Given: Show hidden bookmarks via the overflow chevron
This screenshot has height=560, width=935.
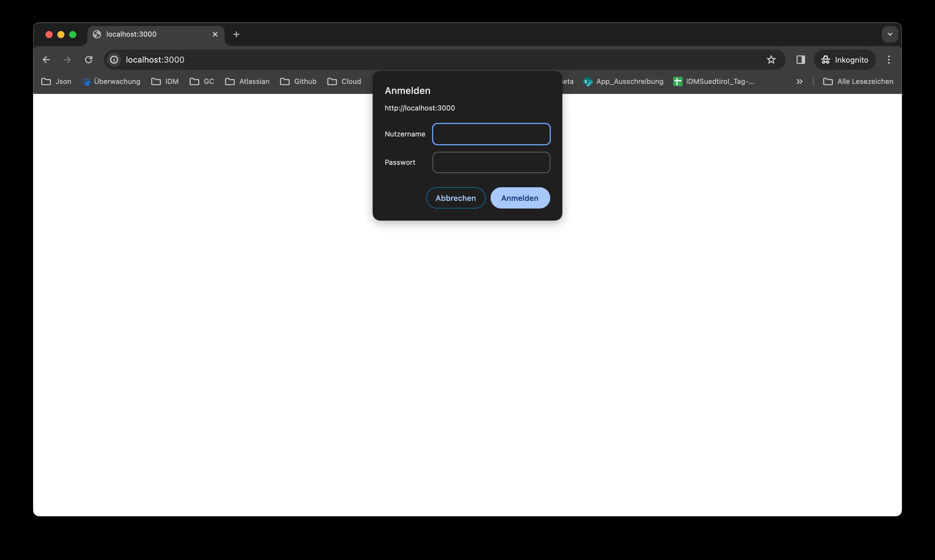Looking at the screenshot, I should point(799,82).
